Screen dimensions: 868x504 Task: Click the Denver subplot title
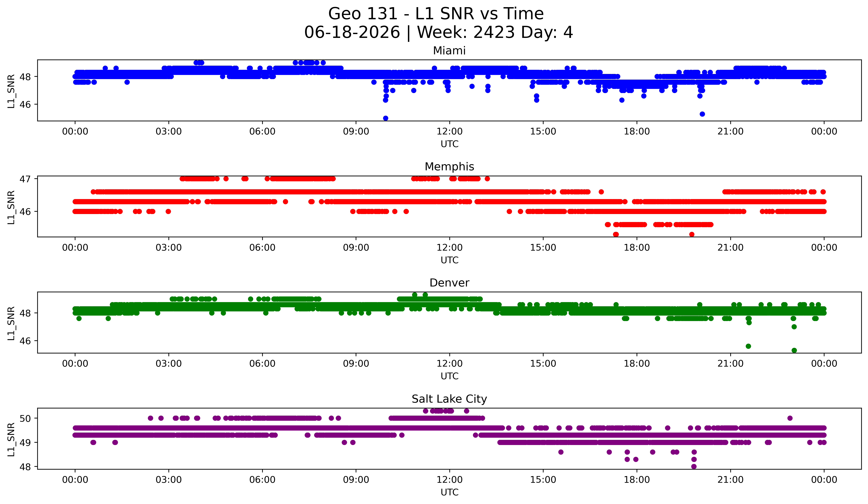tap(449, 283)
